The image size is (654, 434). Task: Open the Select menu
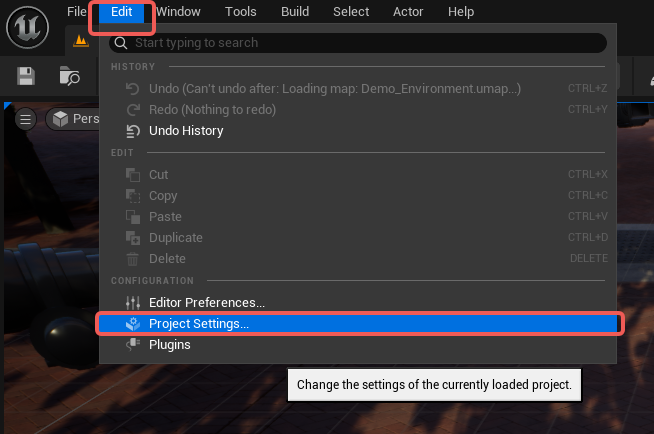click(x=351, y=12)
